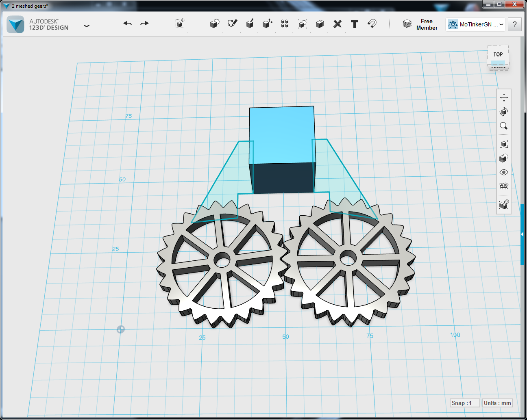This screenshot has height=420, width=527.
Task: Select the Orbit tool in the sidebar
Action: coord(503,112)
